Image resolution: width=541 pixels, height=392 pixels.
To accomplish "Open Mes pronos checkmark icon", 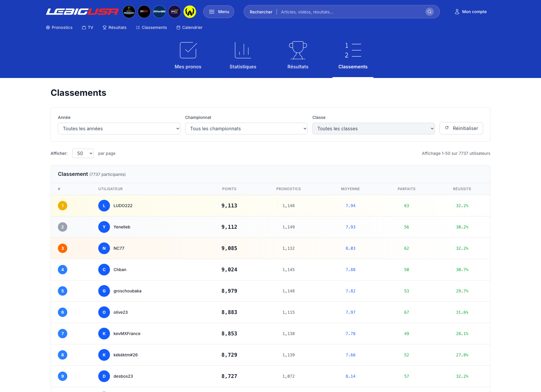I will click(x=188, y=50).
